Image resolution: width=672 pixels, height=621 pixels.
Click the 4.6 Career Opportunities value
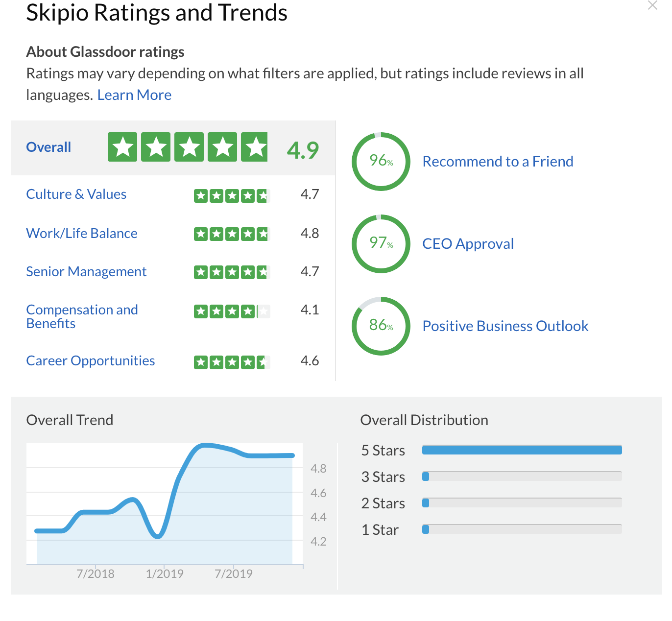310,361
